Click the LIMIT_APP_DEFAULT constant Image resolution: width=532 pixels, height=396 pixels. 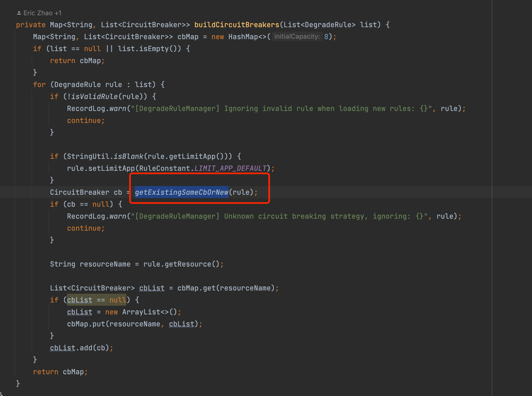230,168
